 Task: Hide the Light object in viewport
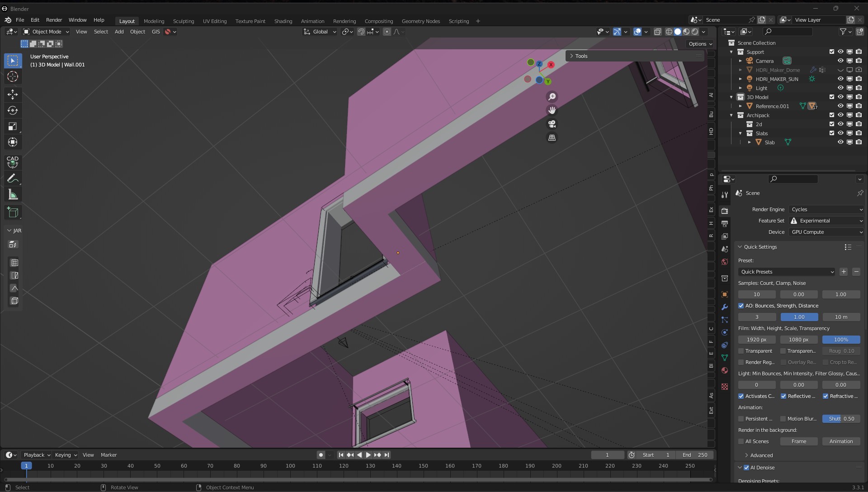coord(840,88)
